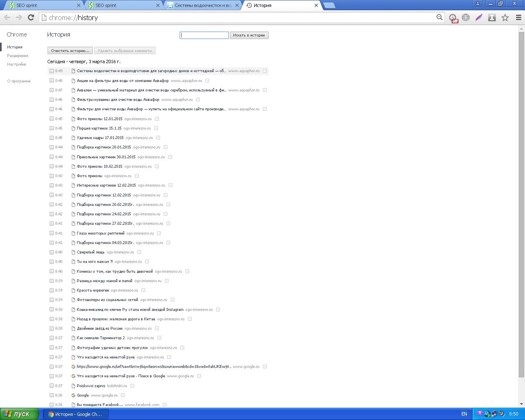Image resolution: width=525 pixels, height=420 pixels.
Task: Open the 'пуск' Start button
Action: pos(20,414)
